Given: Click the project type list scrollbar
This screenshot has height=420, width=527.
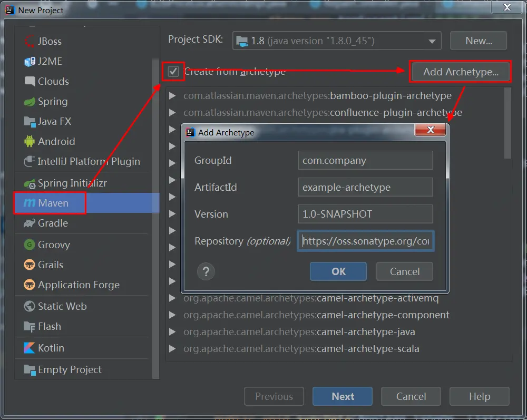Looking at the screenshot, I should coord(155,218).
